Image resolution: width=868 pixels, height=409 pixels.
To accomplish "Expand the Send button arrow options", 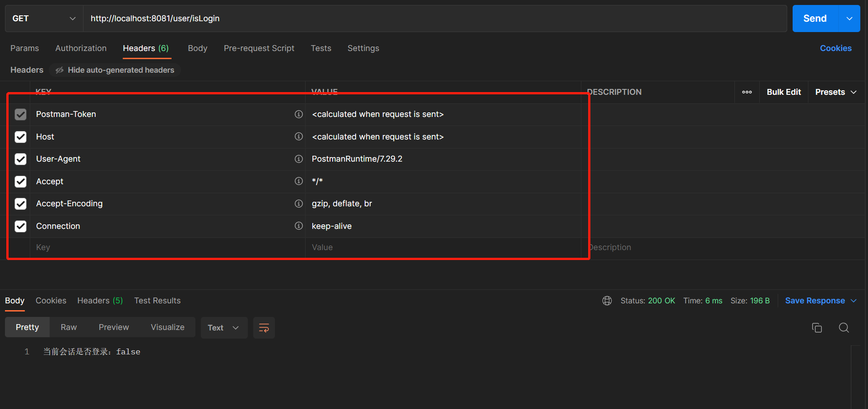I will (849, 19).
